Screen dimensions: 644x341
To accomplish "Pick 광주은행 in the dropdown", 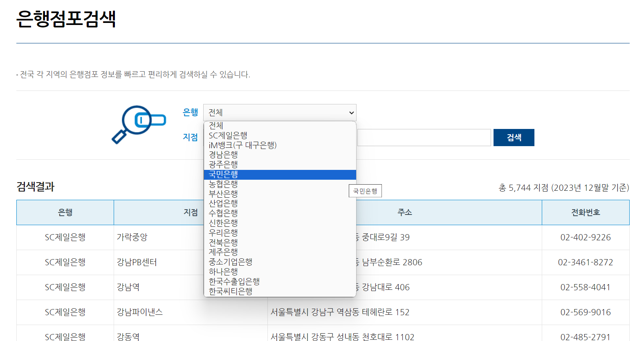I will coord(280,165).
